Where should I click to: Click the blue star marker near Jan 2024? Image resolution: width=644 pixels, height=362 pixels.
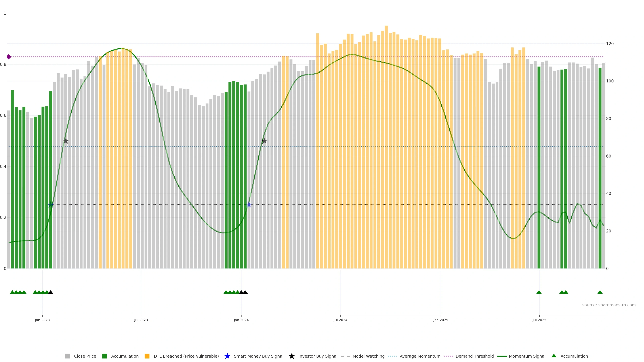(249, 205)
